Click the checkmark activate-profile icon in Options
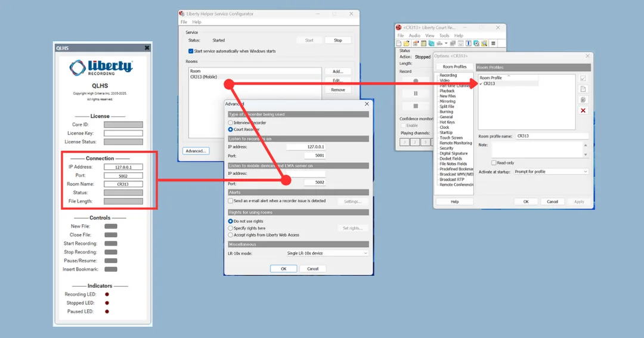Image resolution: width=644 pixels, height=338 pixels. 583,79
